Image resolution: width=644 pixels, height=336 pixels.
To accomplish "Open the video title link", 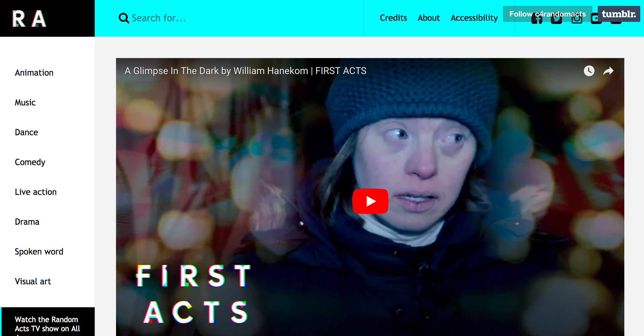I will (245, 71).
